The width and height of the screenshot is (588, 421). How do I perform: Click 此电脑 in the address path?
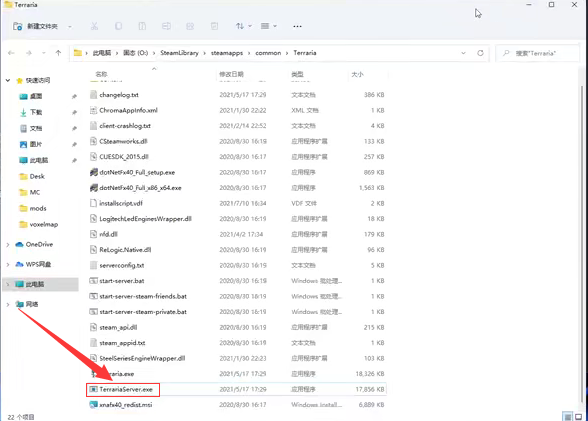[102, 53]
